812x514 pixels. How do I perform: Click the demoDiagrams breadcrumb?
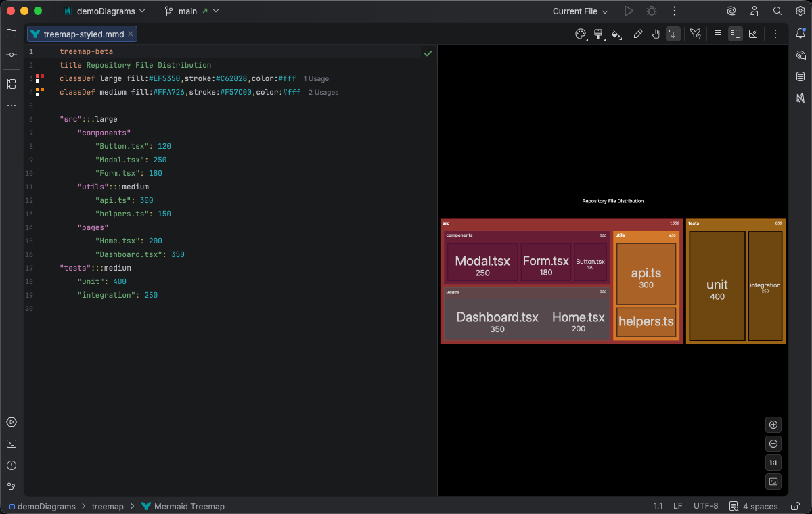tap(41, 506)
